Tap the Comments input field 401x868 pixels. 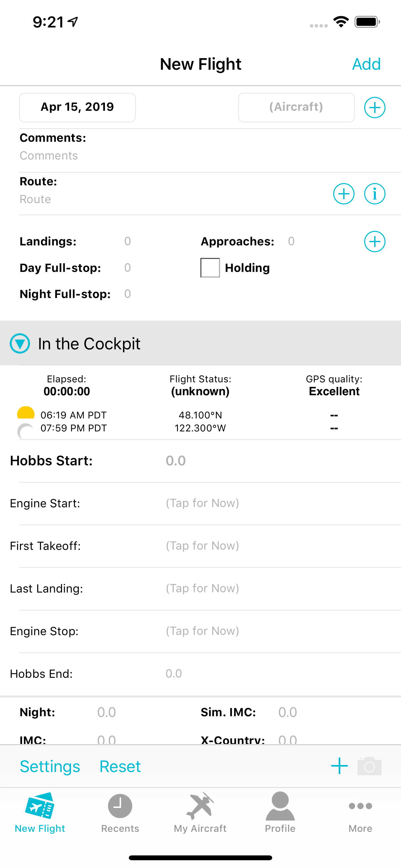pyautogui.click(x=209, y=156)
